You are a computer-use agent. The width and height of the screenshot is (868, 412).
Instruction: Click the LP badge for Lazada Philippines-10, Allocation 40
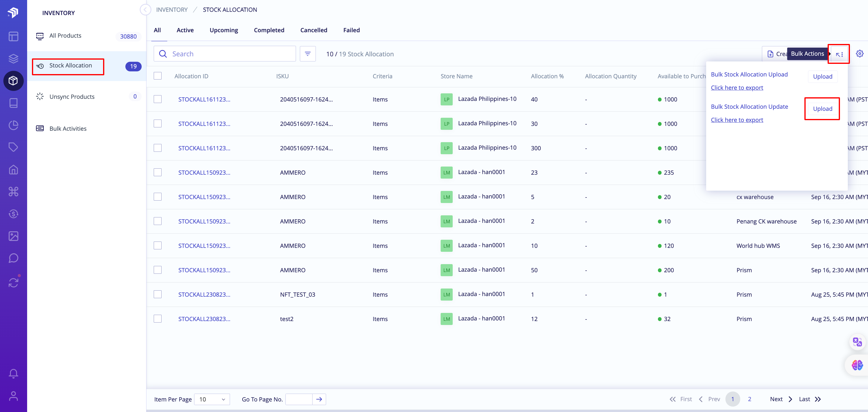(x=446, y=99)
